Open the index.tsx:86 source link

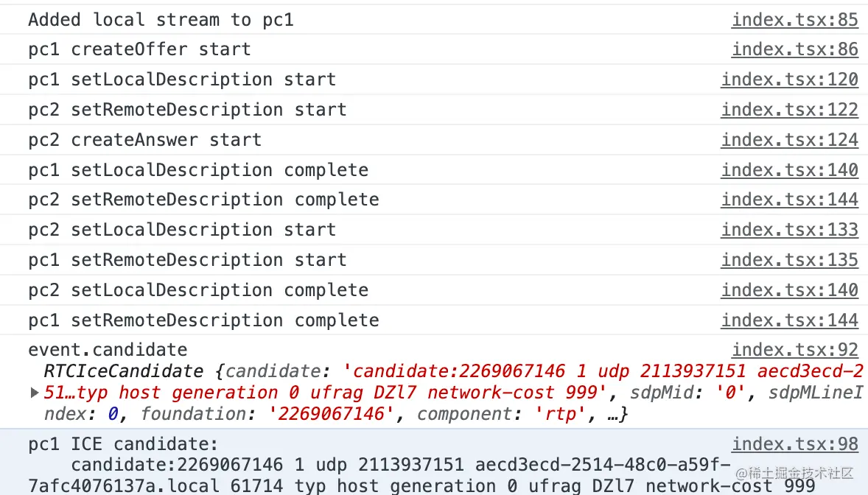794,49
